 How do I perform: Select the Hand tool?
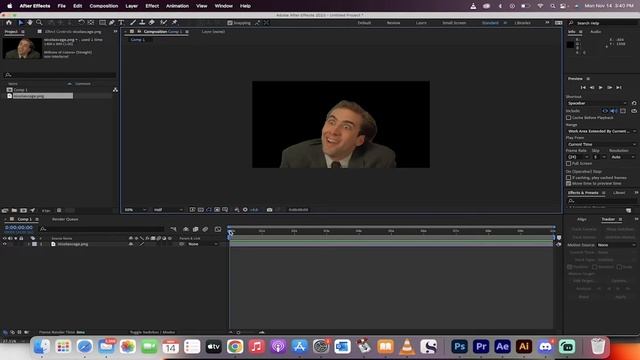point(30,23)
